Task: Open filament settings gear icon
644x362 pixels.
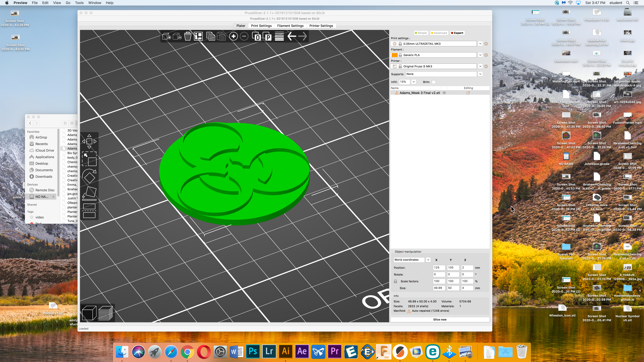Action: click(x=486, y=55)
